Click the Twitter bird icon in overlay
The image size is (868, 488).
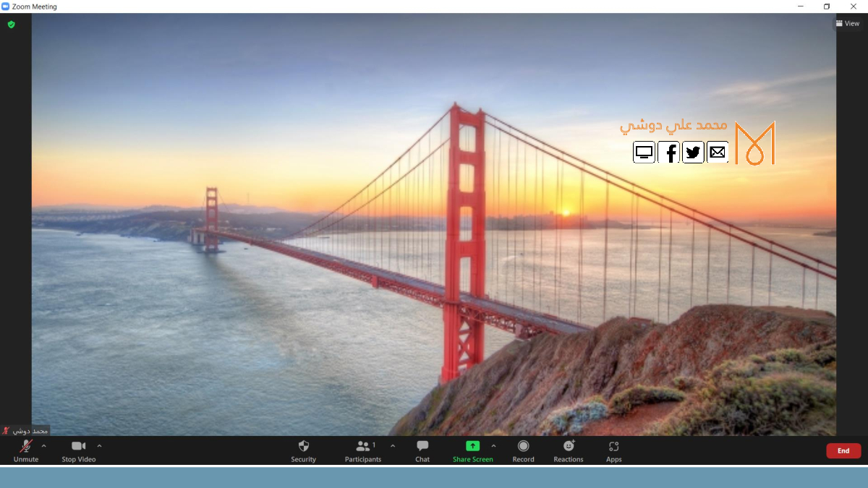(693, 153)
